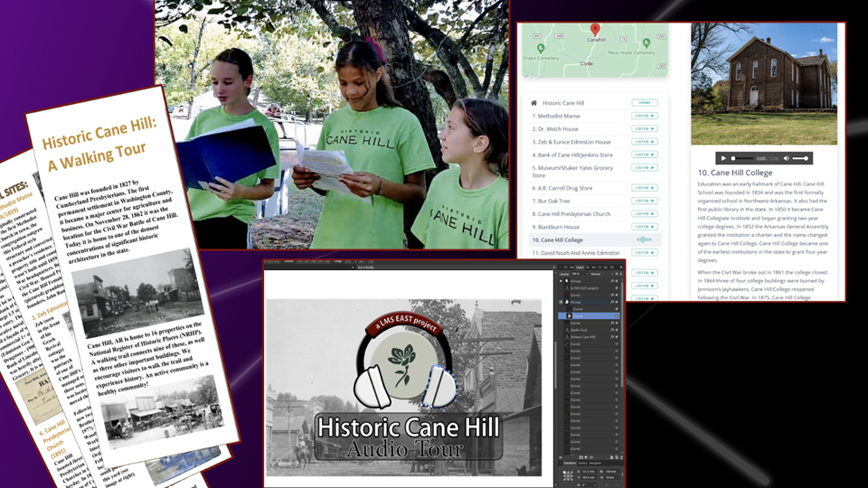This screenshot has width=868, height=488.
Task: Open fx effects on the top Group layer
Action: tap(612, 281)
